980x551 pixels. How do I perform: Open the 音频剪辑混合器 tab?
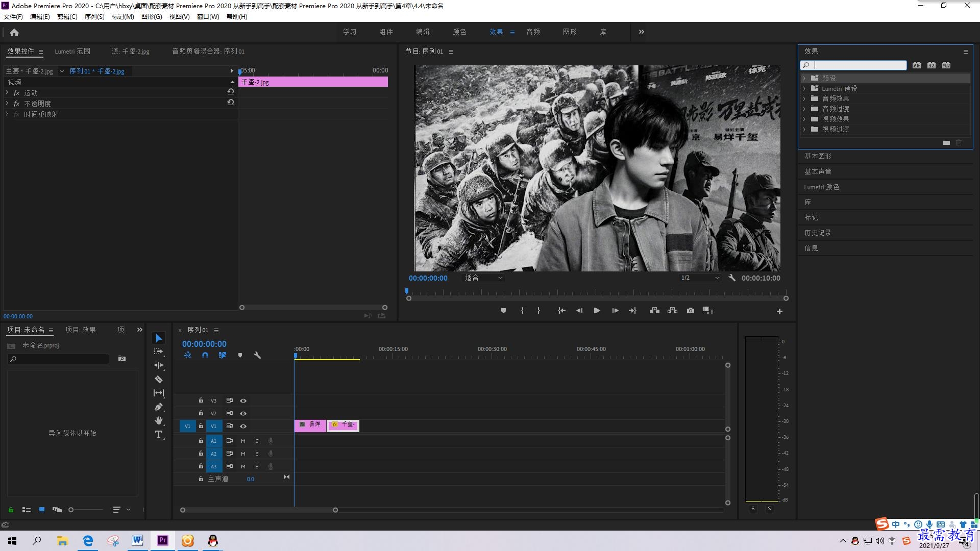click(x=208, y=51)
